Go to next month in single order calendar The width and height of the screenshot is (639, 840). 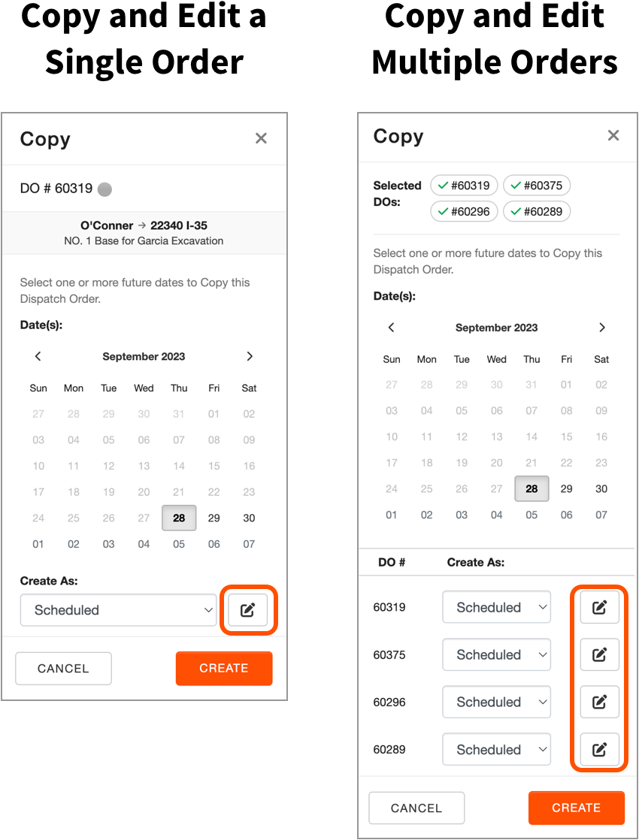(x=250, y=356)
